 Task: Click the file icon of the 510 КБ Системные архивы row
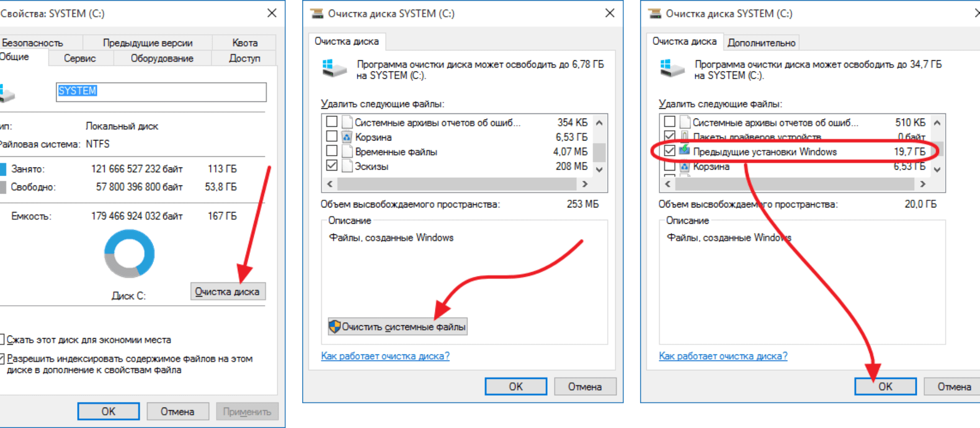click(x=685, y=122)
